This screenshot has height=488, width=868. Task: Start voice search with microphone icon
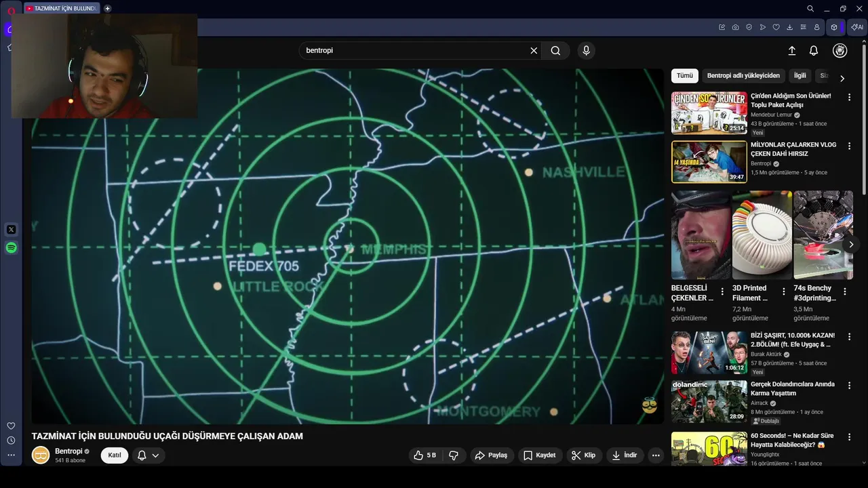[x=586, y=50]
